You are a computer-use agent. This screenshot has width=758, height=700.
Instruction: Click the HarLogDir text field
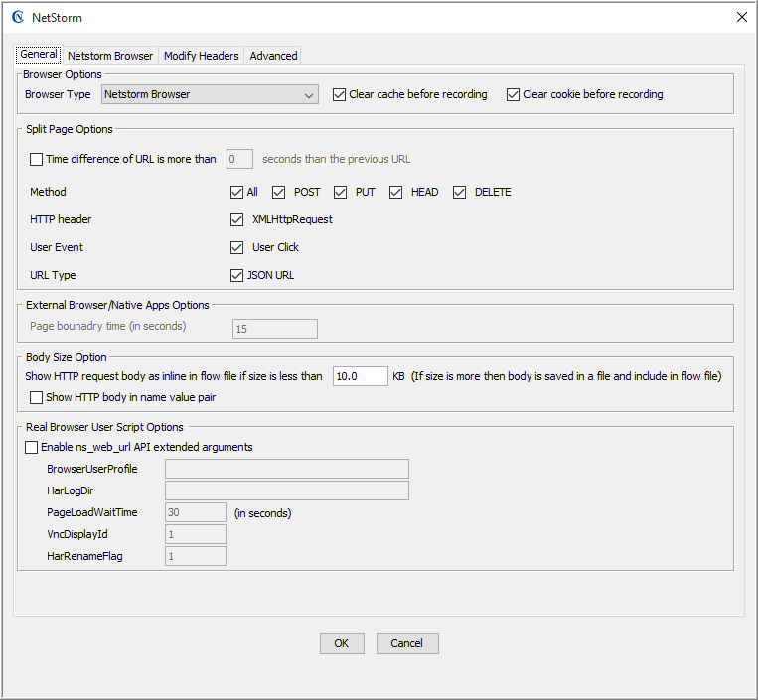pyautogui.click(x=287, y=490)
